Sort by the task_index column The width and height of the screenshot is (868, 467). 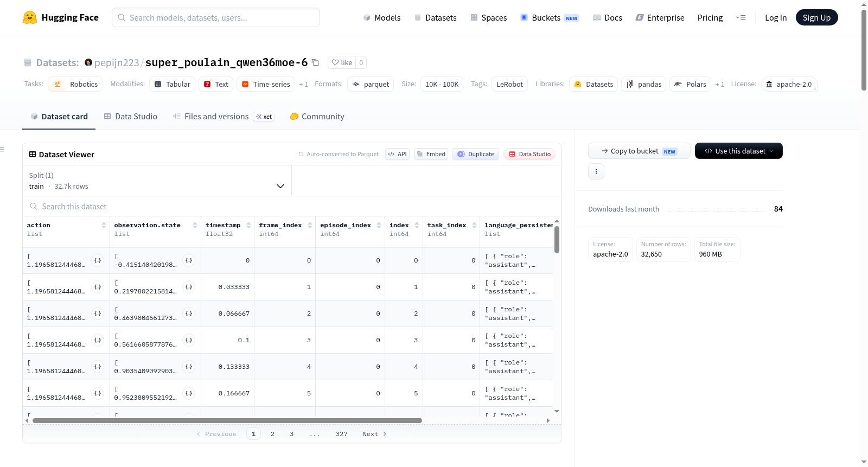point(474,225)
